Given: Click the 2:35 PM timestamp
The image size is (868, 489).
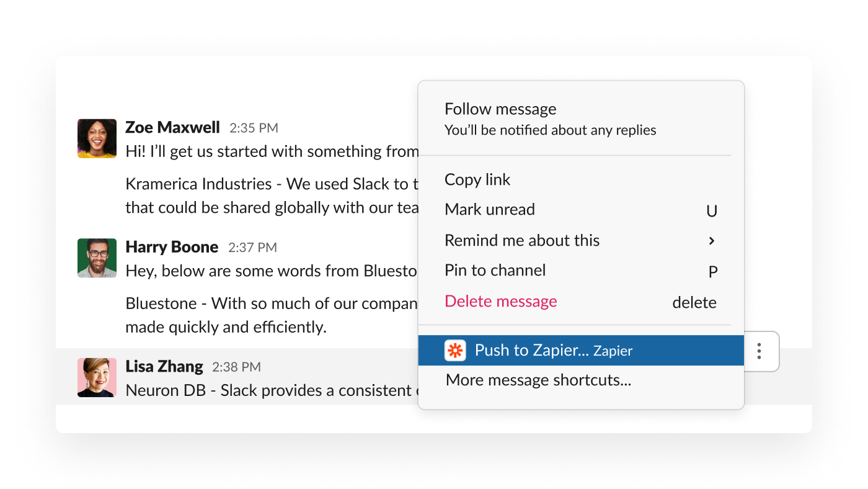Looking at the screenshot, I should click(254, 127).
